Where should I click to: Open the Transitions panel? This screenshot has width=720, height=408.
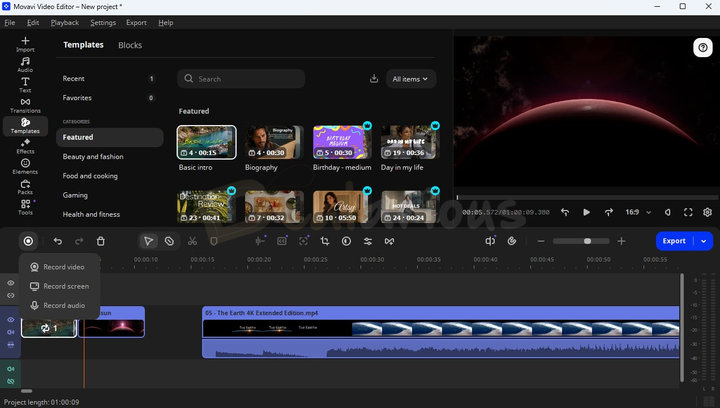[x=25, y=105]
